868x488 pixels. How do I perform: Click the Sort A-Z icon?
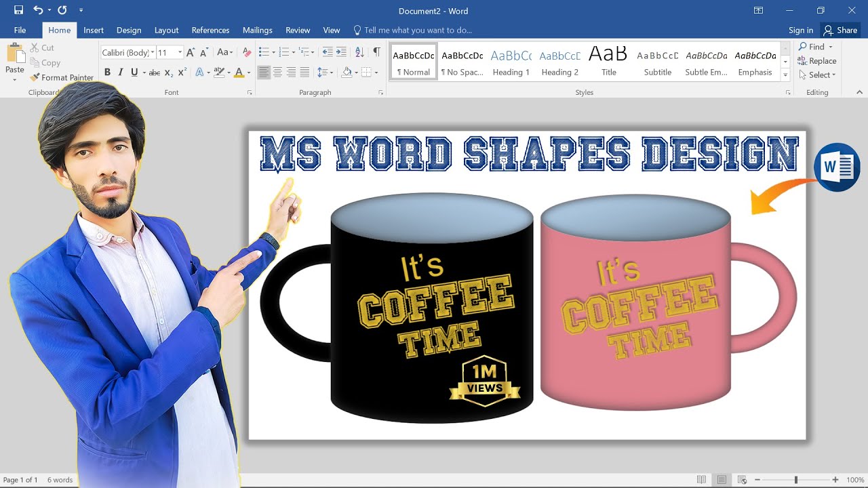tap(359, 52)
